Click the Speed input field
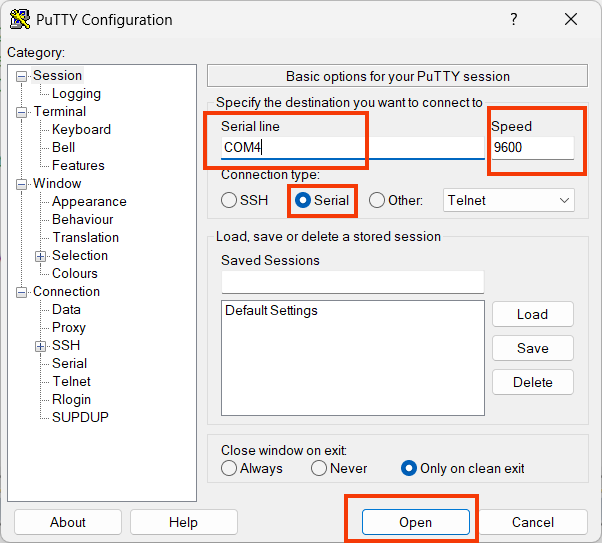 tap(533, 147)
